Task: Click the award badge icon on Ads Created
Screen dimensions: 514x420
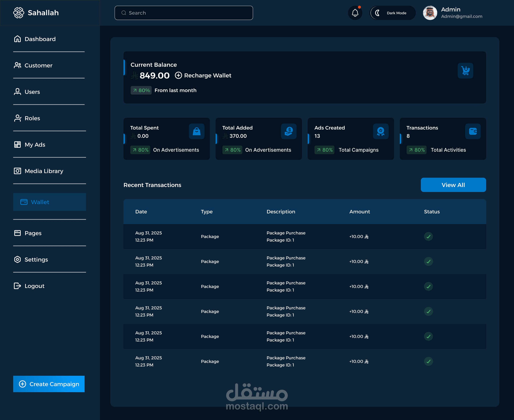Action: coord(381,131)
